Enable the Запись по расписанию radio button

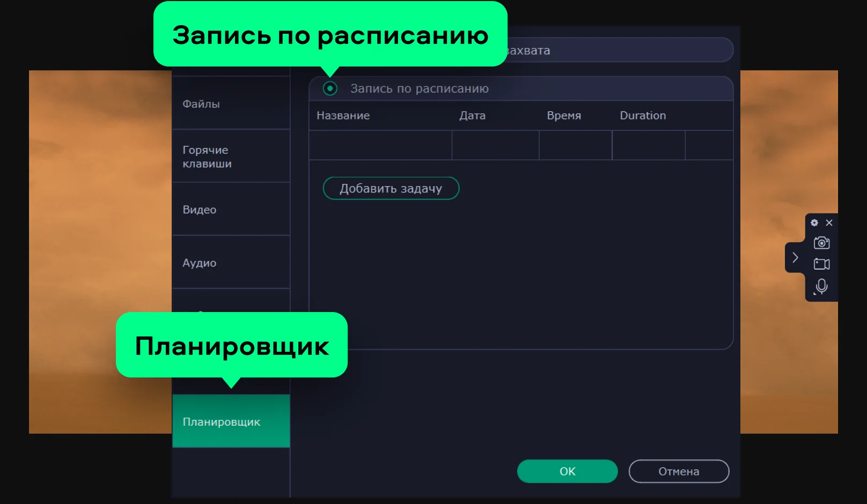(330, 88)
